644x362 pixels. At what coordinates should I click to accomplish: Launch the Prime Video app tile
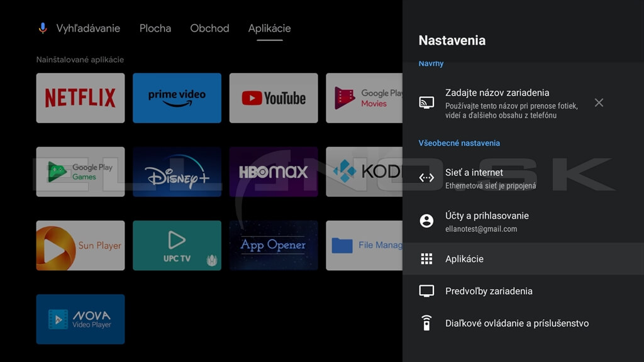click(x=177, y=98)
